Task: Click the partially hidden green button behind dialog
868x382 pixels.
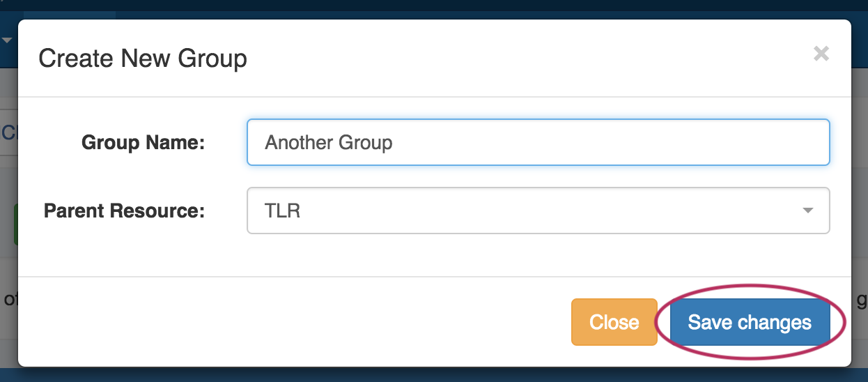Action: tap(15, 224)
